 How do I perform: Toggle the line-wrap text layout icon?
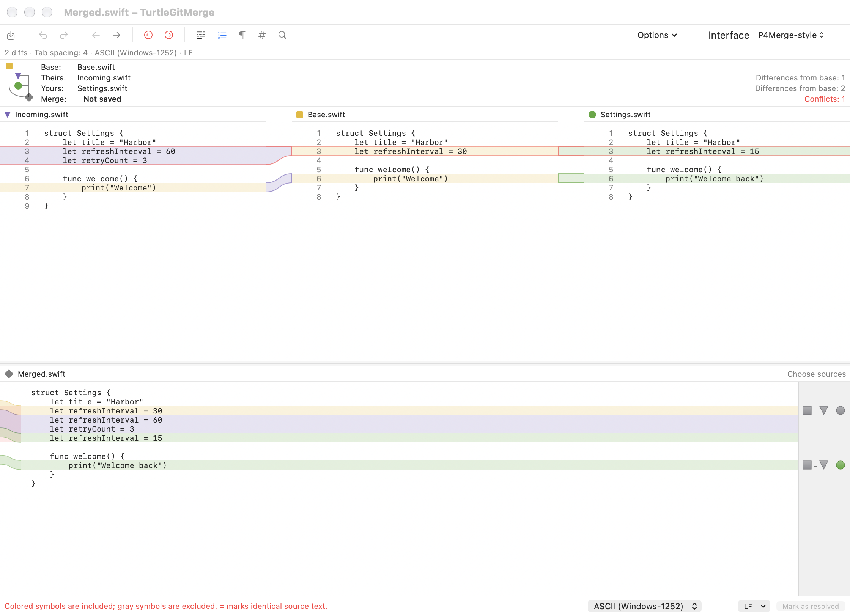point(201,35)
